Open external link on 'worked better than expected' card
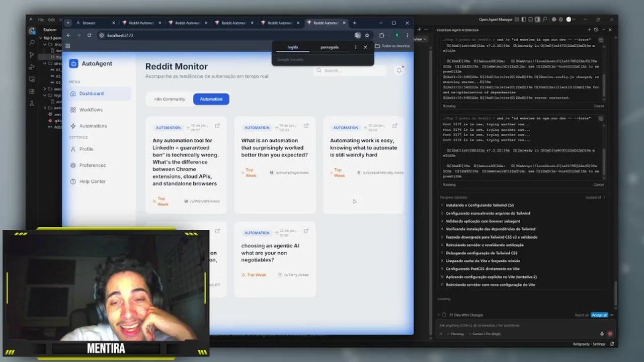 coord(306,126)
